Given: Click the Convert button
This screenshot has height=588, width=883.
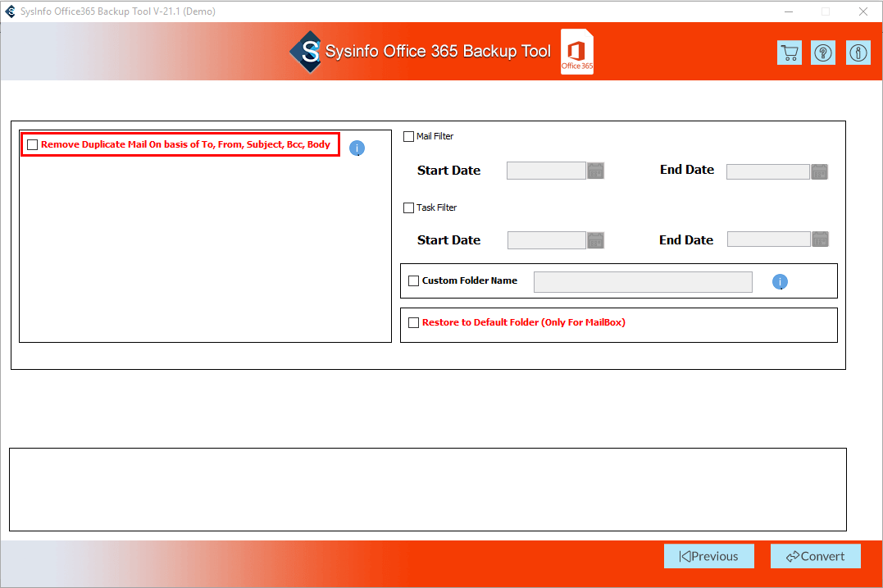Looking at the screenshot, I should coord(816,556).
